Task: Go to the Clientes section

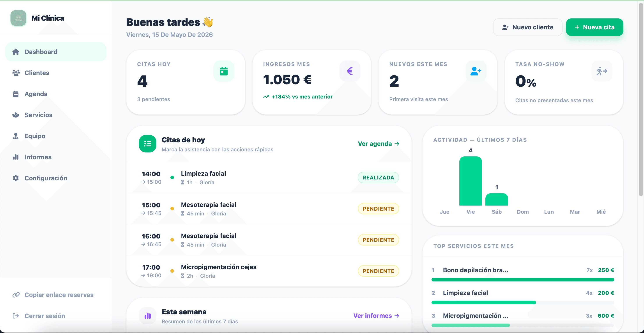Action: pos(56,73)
